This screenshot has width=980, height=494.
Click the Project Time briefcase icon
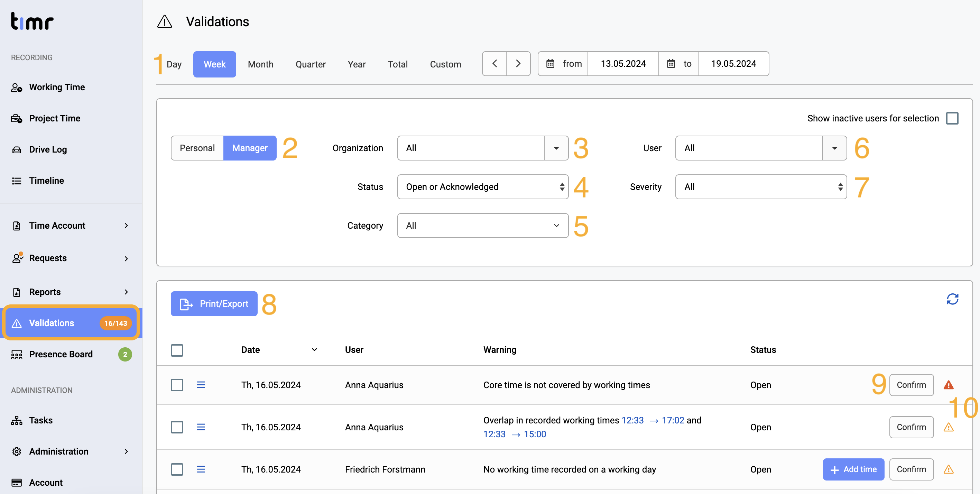pos(17,118)
